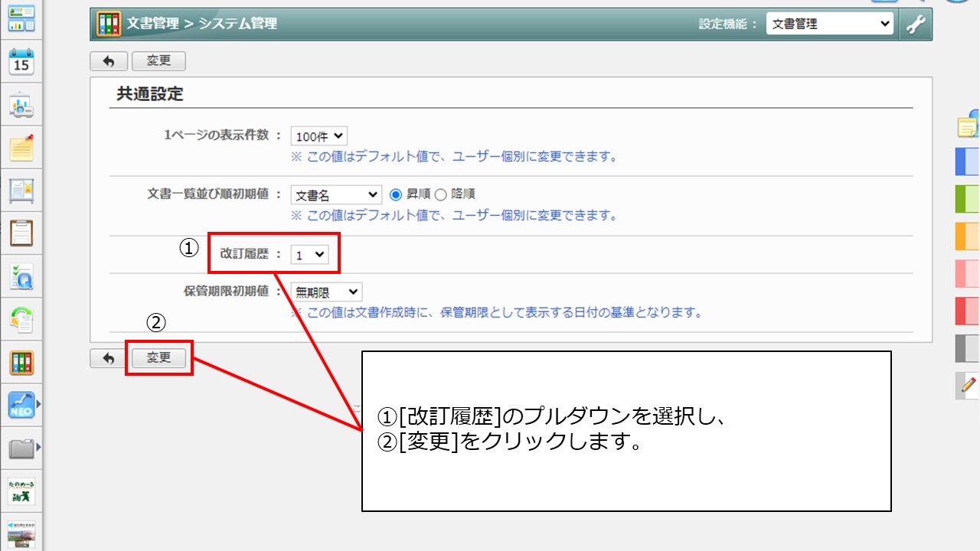Open the 設定機能 dropdown in the header

pos(829,24)
